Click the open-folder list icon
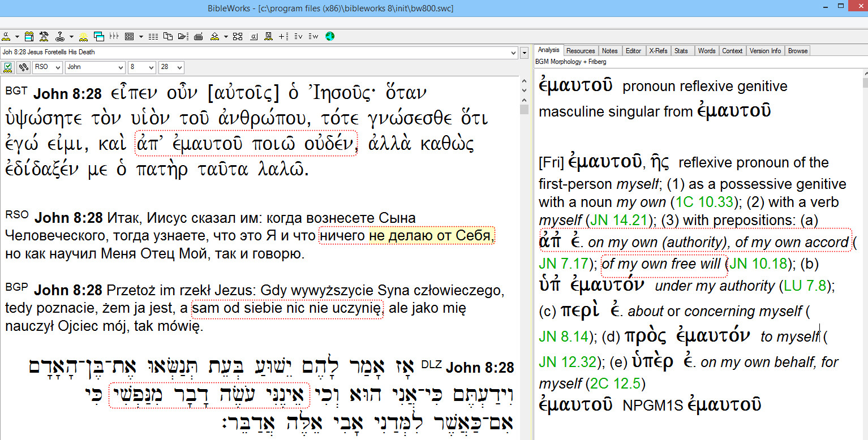 pos(183,37)
